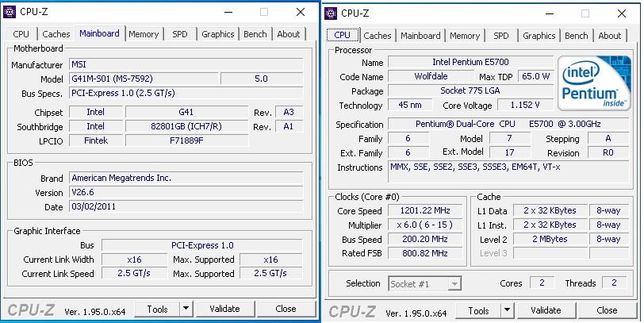644x323 pixels.
Task: Click the Southbridge revision value A1
Action: (289, 126)
